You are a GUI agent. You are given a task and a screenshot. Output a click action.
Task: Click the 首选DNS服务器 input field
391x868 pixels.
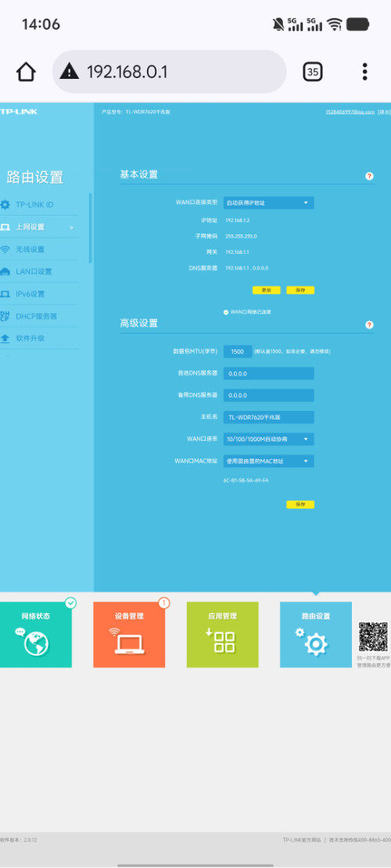click(268, 373)
